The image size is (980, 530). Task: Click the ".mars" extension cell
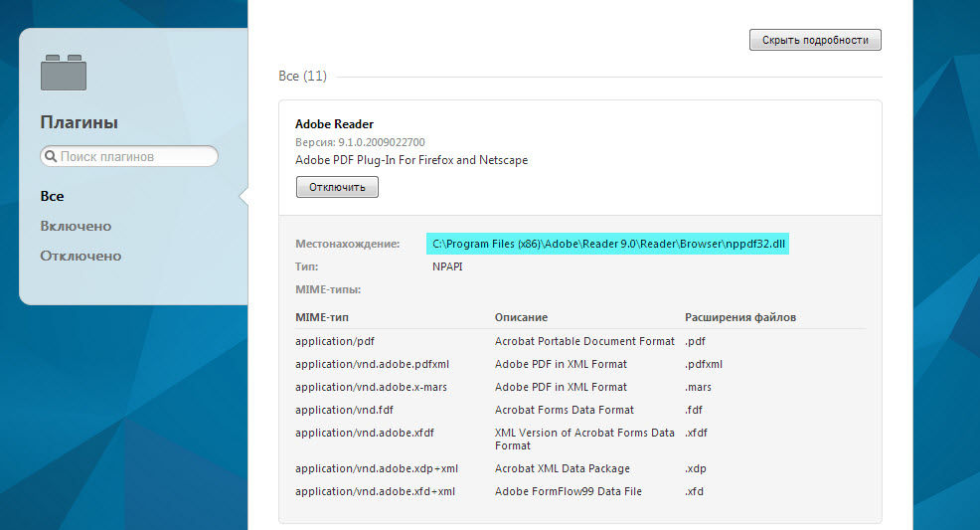[698, 388]
